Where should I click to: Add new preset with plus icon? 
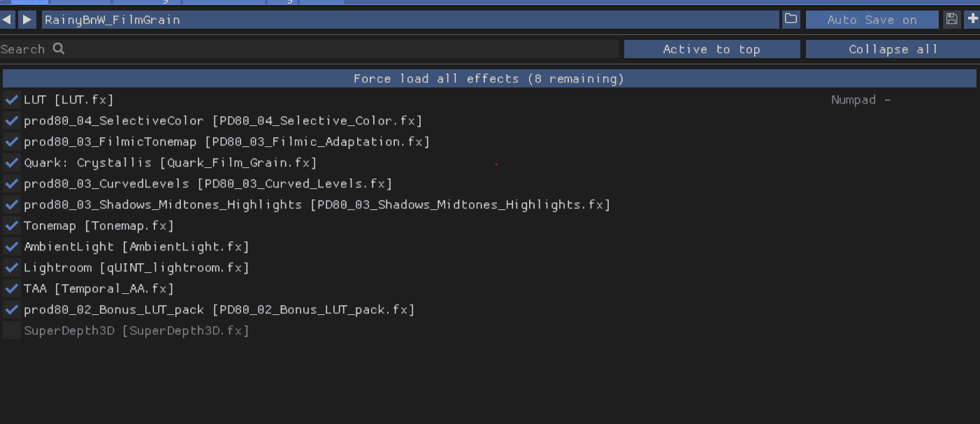972,20
